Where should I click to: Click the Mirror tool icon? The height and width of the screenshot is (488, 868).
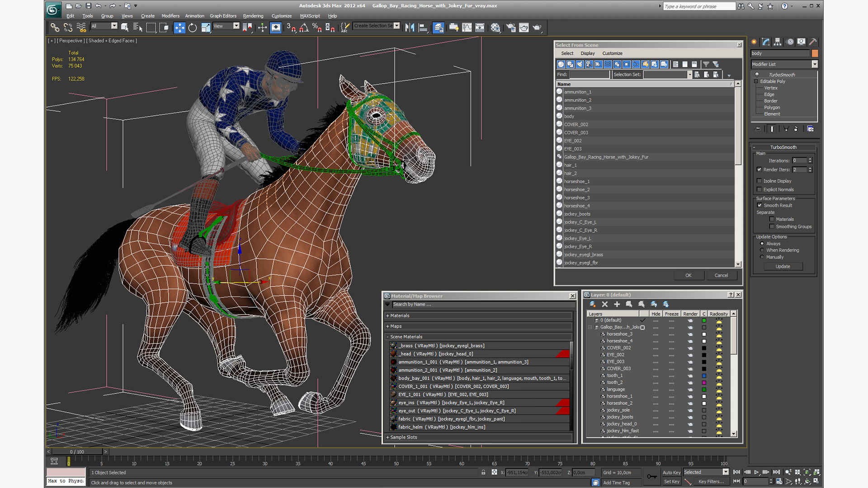click(410, 28)
